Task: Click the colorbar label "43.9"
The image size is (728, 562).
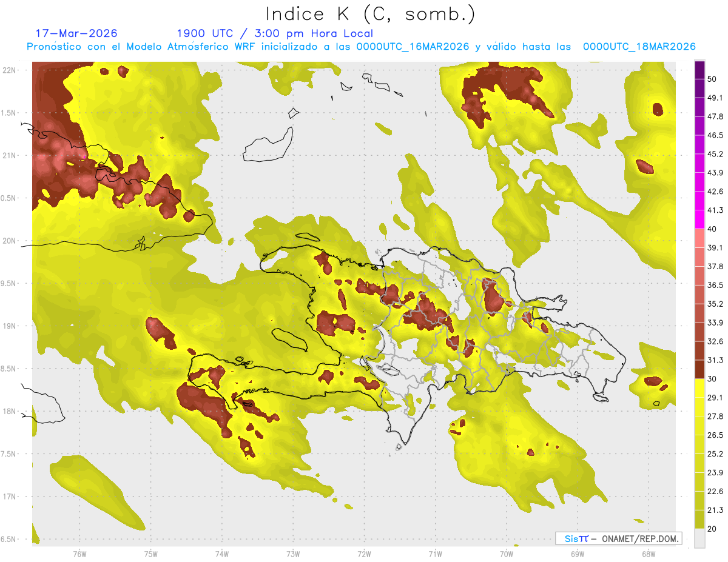Action: click(x=715, y=173)
